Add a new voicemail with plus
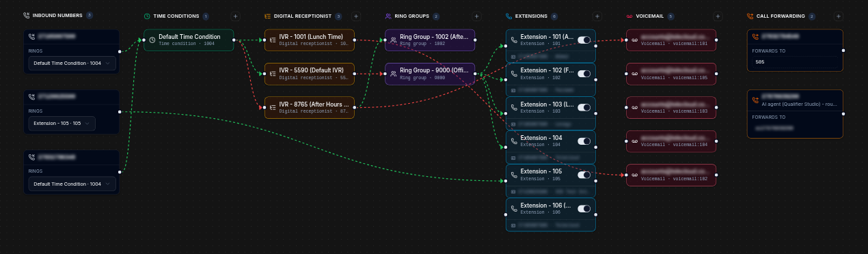Viewport: 868px width, 254px height. pyautogui.click(x=718, y=16)
